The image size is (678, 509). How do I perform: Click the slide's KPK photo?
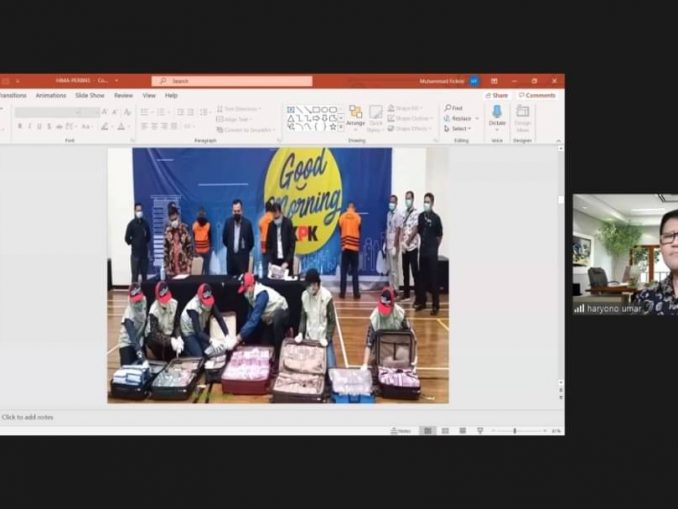point(278,275)
